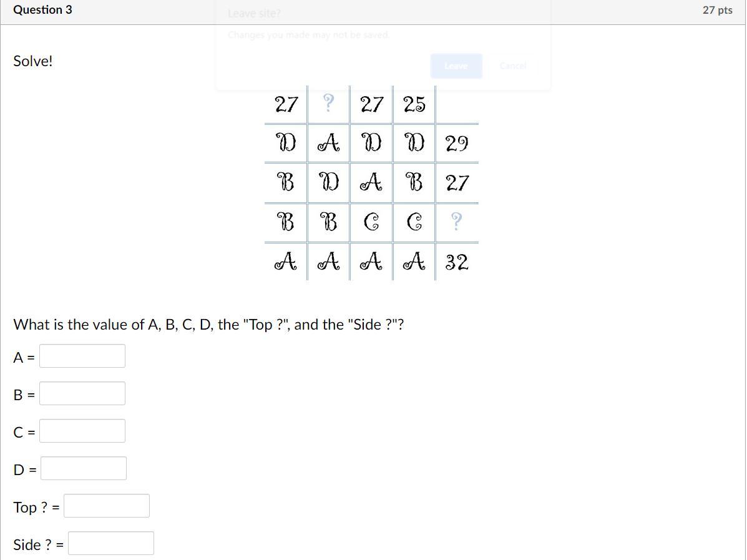
Task: Click the 29 row sum cell
Action: (457, 143)
